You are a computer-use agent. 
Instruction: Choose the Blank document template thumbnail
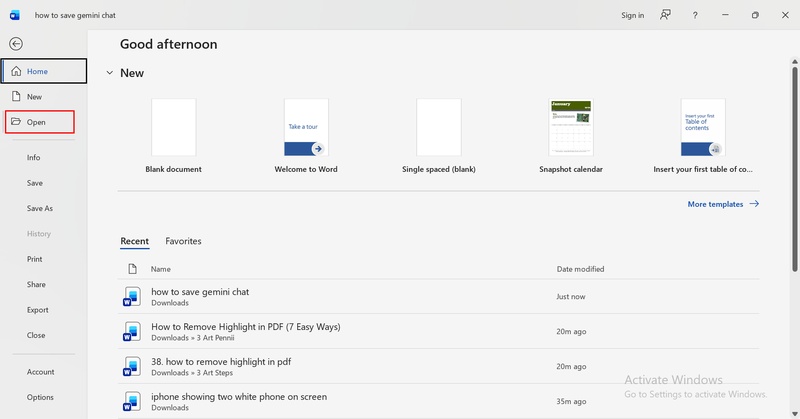173,128
